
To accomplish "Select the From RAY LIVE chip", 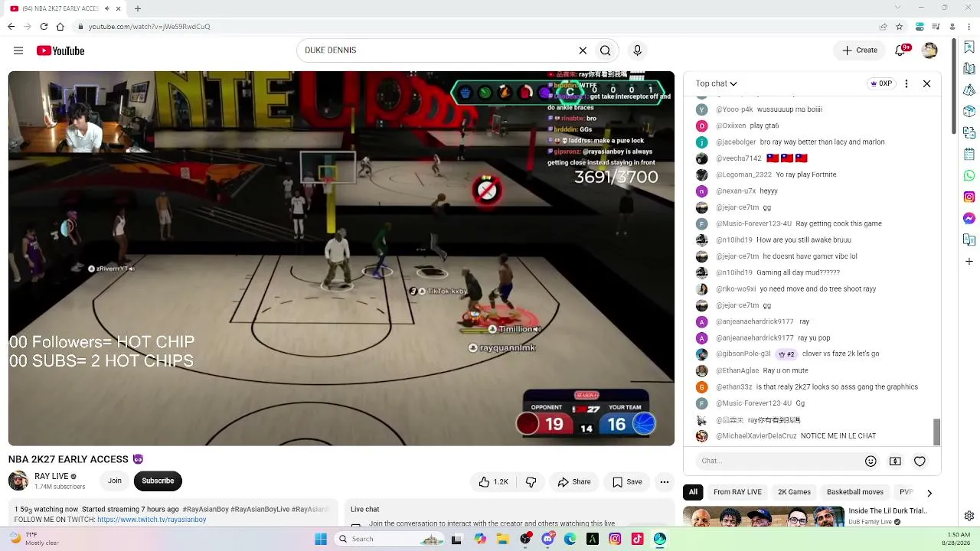I will click(x=737, y=492).
